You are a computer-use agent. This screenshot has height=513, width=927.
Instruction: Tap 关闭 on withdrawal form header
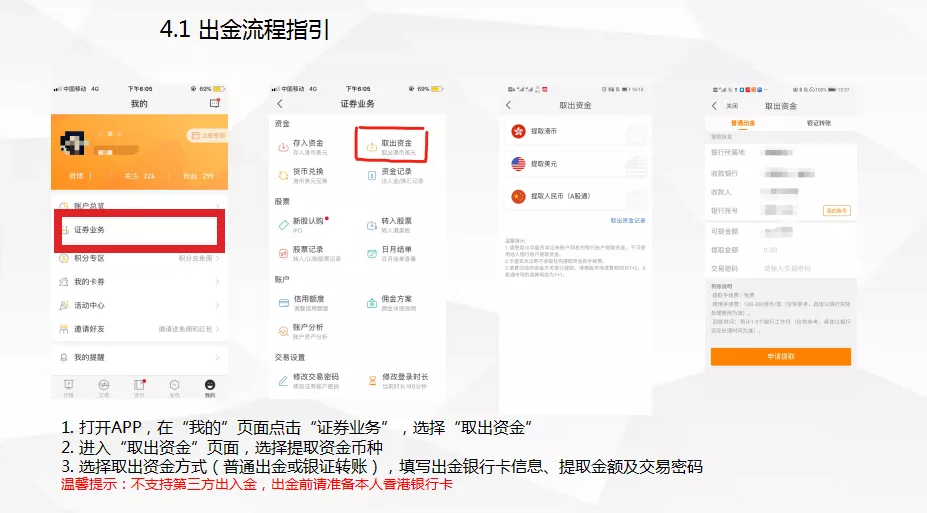coord(732,106)
